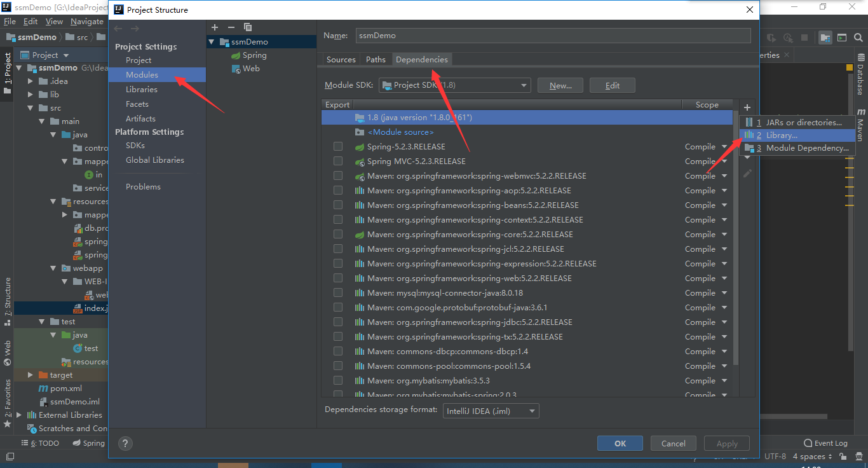Select the <Module source> row

[527, 132]
